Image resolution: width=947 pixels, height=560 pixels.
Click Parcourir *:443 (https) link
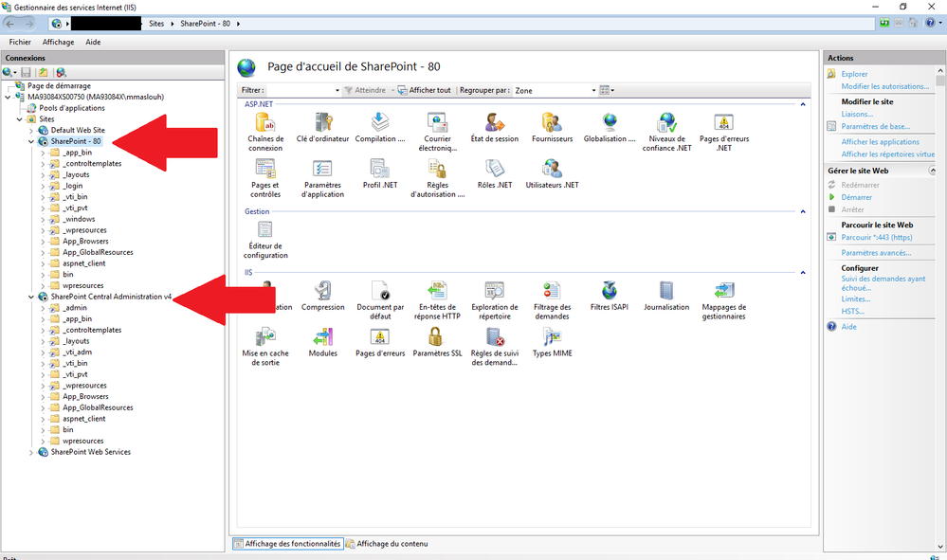click(876, 238)
